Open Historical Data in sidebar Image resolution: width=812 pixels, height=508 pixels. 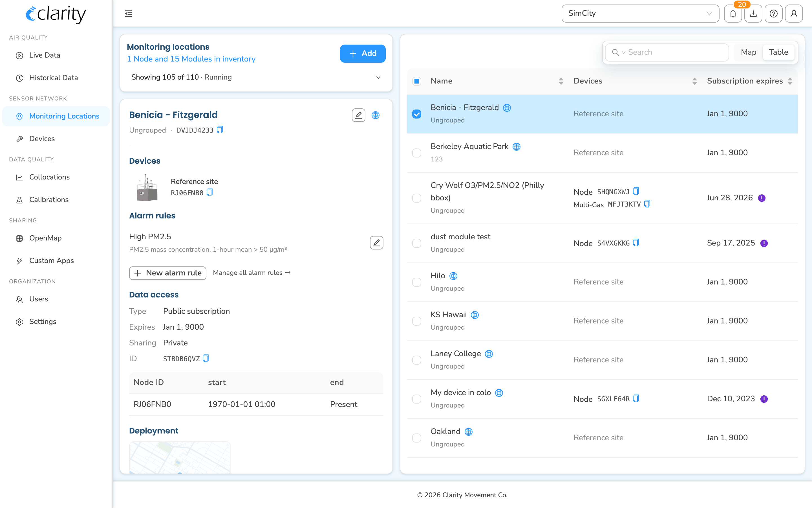56,78
